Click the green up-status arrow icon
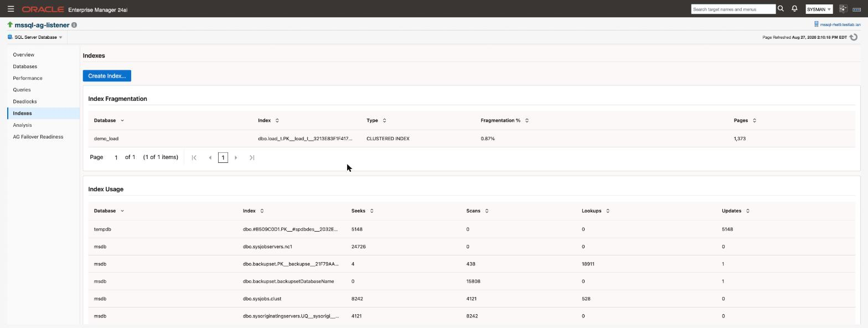 [10, 25]
